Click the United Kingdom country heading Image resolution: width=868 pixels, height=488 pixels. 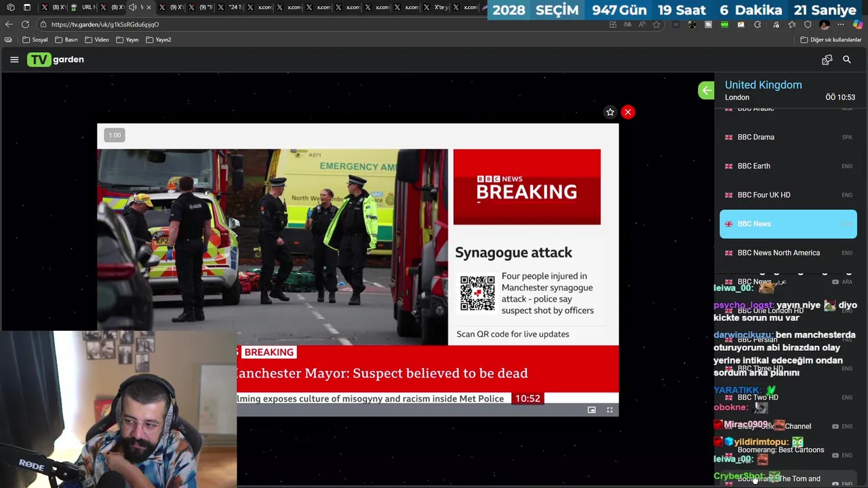tap(763, 85)
